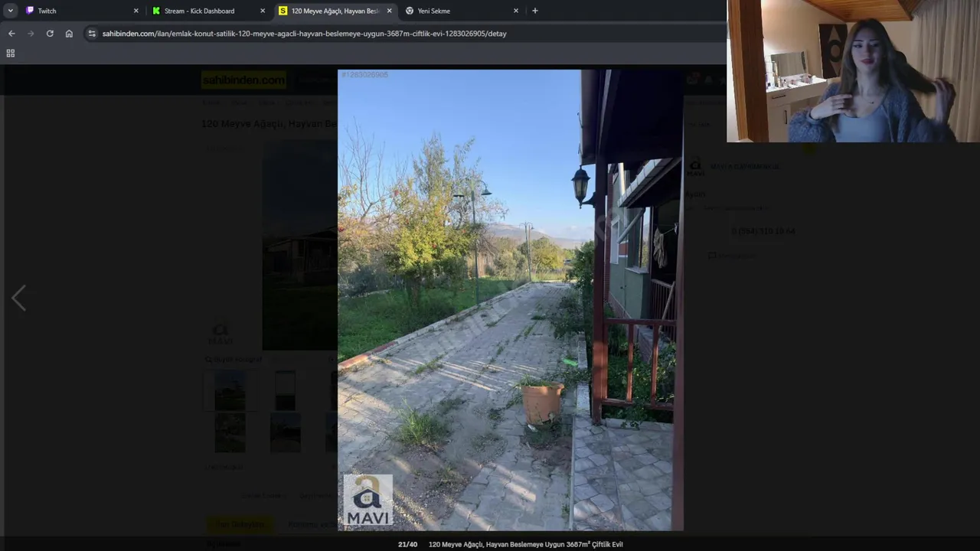Click the 21/40 photo counter
Image resolution: width=980 pixels, height=551 pixels.
(x=407, y=544)
